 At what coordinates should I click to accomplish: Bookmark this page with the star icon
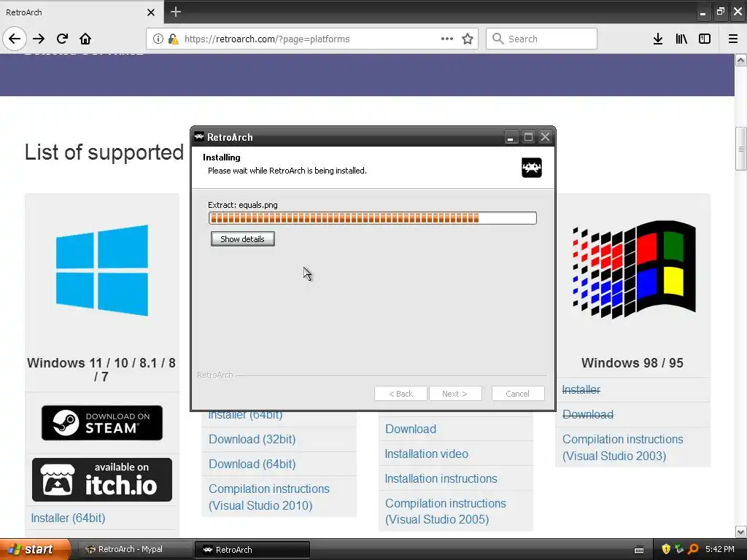(x=468, y=39)
